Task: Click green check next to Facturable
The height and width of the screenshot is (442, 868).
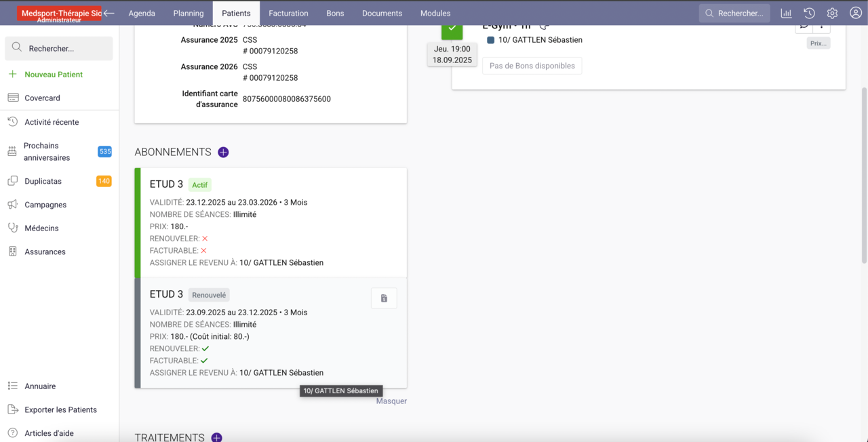Action: (204, 361)
